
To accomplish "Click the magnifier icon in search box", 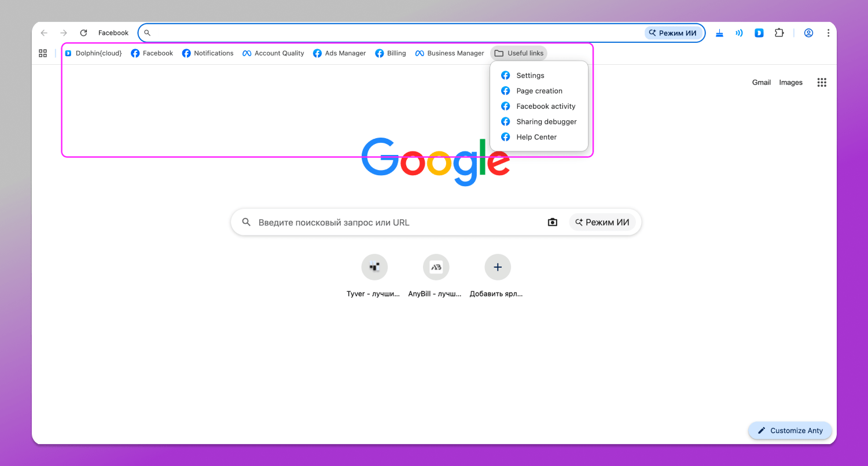I will click(x=247, y=223).
